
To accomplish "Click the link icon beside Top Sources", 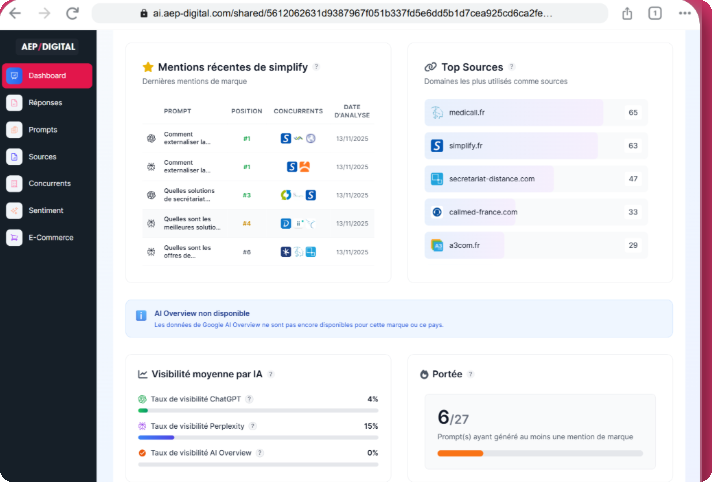I will [430, 67].
